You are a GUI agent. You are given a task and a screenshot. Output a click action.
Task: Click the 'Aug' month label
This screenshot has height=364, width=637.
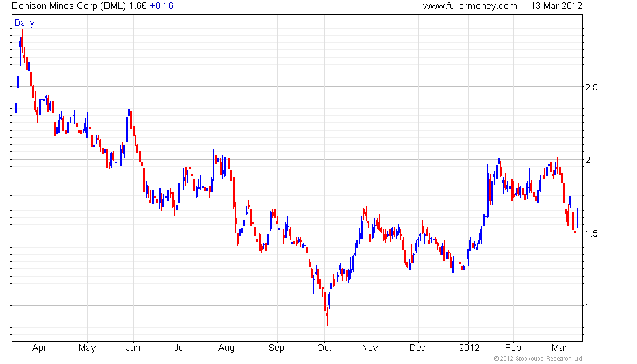tap(226, 348)
